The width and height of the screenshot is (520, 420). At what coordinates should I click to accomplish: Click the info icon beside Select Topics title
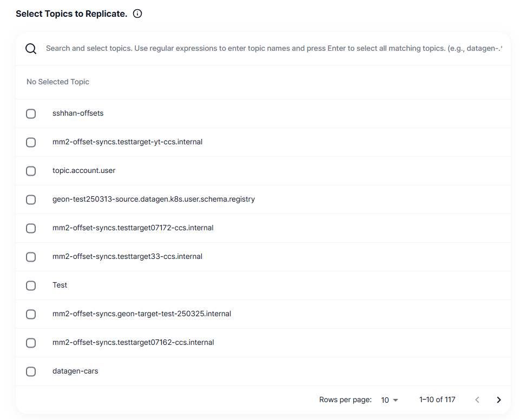pyautogui.click(x=137, y=14)
